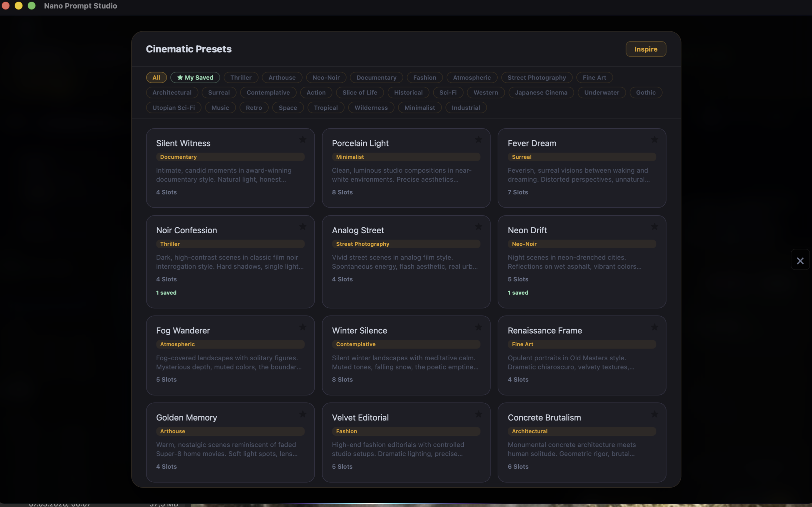The height and width of the screenshot is (507, 812).
Task: Star the Silent Witness preset
Action: tap(303, 139)
